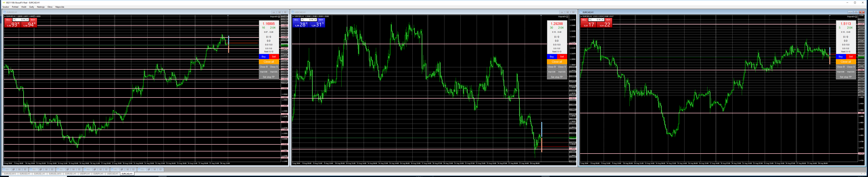Screen dimensions: 868x177
Task: Toggle one-click trading panel arrow on EURUSD chart
Action: point(5,16)
